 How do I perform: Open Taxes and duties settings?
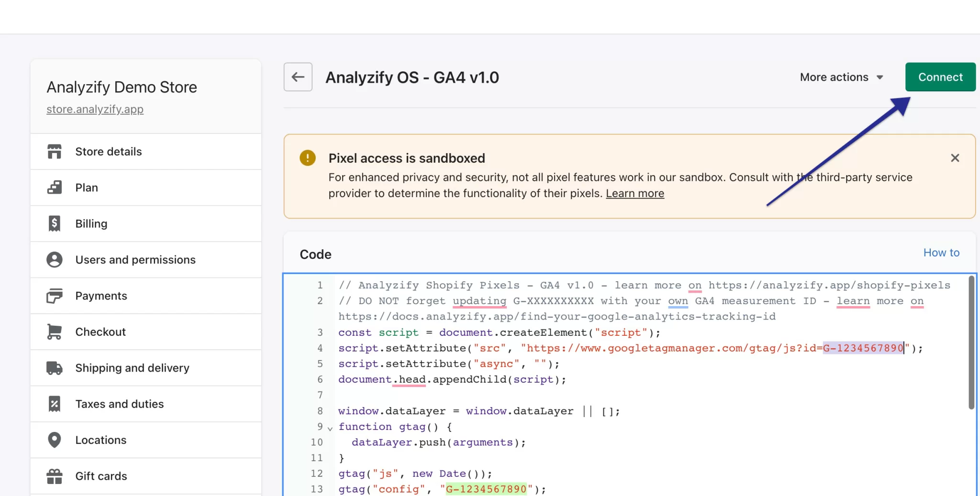[146, 404]
